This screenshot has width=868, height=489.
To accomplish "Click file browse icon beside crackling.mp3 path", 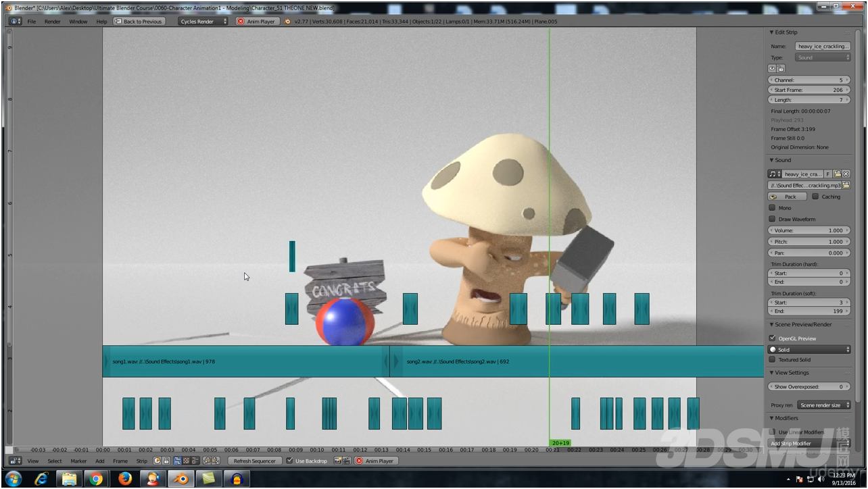I will pos(846,185).
